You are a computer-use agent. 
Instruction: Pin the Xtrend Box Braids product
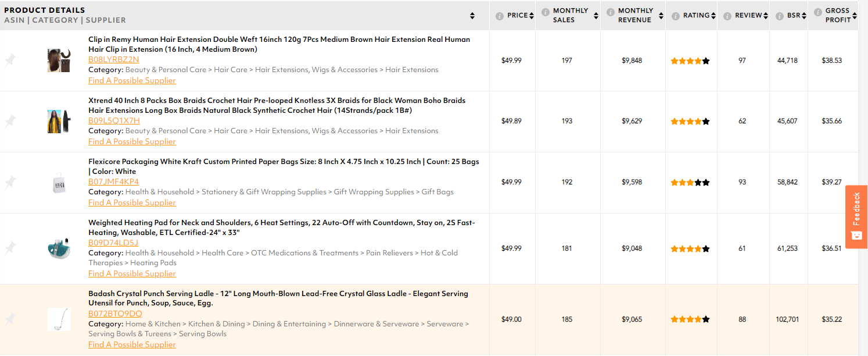(10, 122)
